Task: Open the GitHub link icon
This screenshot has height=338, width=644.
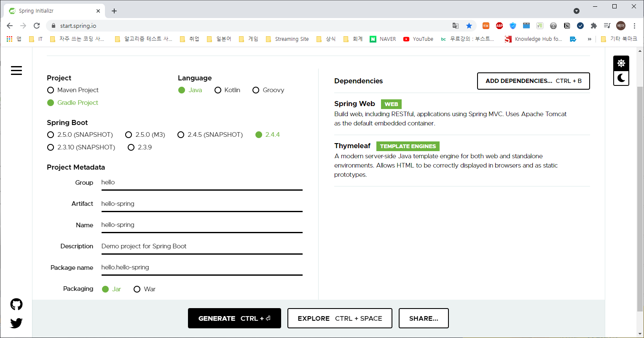Action: (x=16, y=304)
